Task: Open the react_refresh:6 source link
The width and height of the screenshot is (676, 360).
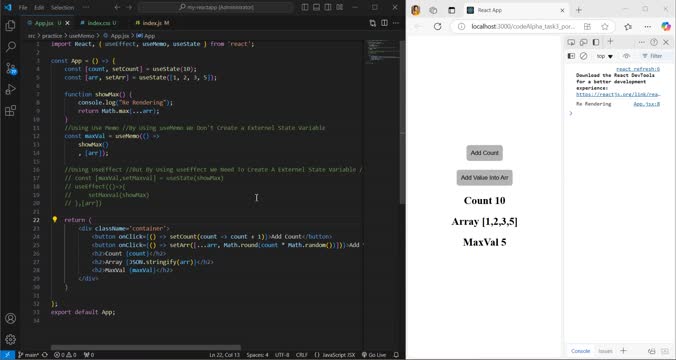Action: click(638, 69)
